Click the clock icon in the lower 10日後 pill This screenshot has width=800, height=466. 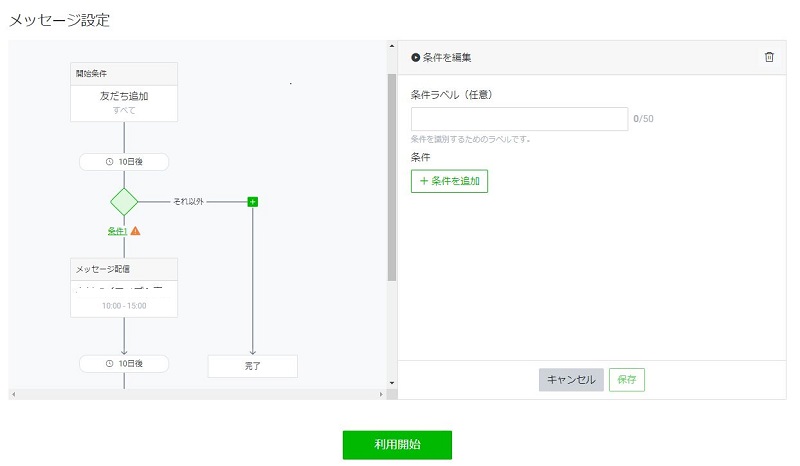[110, 363]
